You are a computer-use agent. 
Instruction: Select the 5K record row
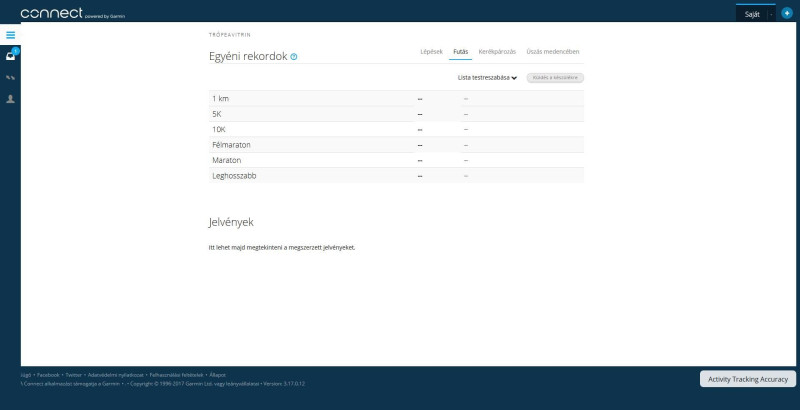click(396, 114)
